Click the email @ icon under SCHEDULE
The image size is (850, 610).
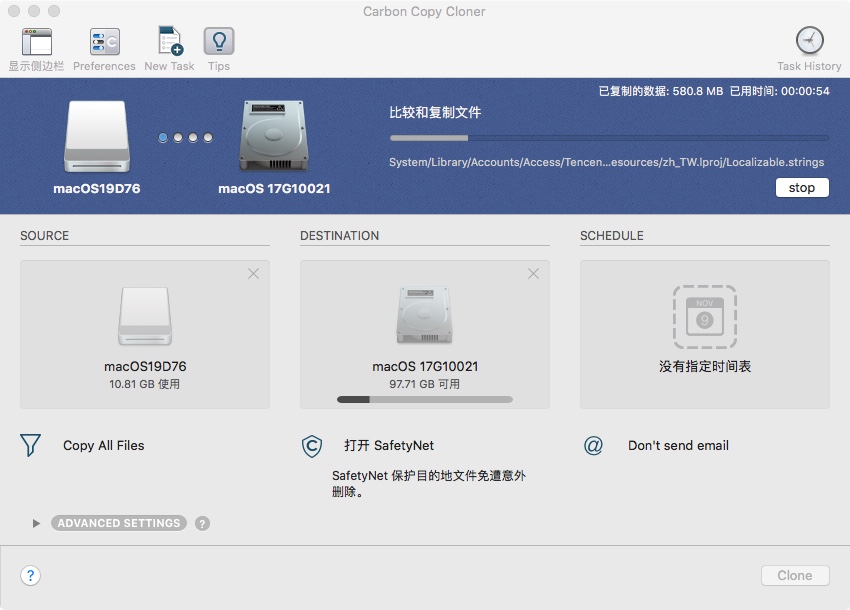click(x=593, y=446)
